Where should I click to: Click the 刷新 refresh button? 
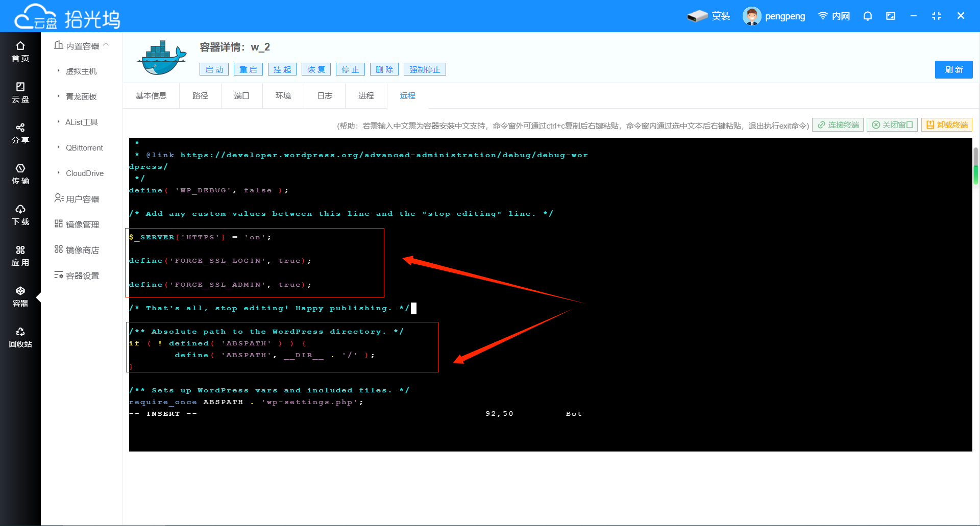pos(953,69)
